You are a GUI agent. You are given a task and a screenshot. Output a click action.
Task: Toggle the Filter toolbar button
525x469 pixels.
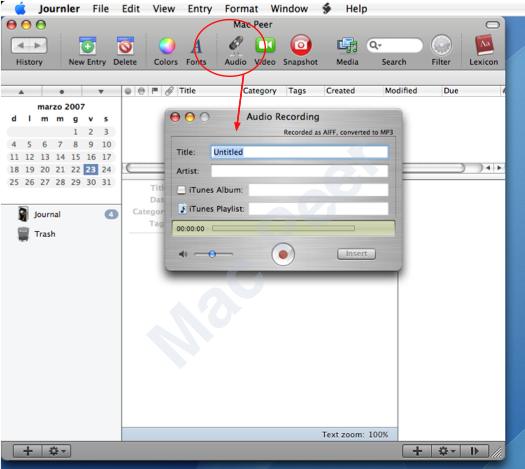click(x=441, y=45)
